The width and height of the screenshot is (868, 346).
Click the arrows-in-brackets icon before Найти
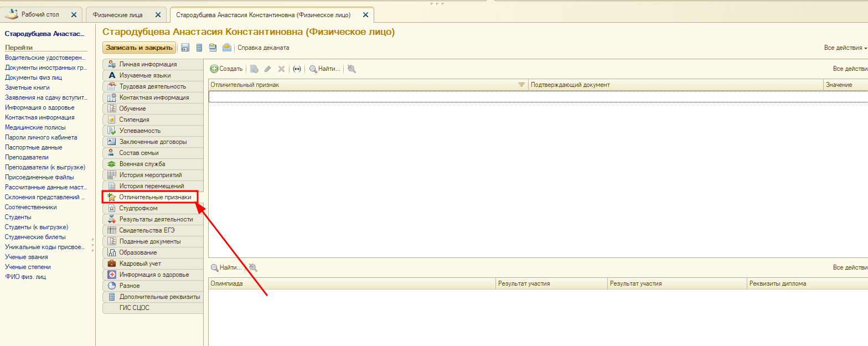[297, 69]
